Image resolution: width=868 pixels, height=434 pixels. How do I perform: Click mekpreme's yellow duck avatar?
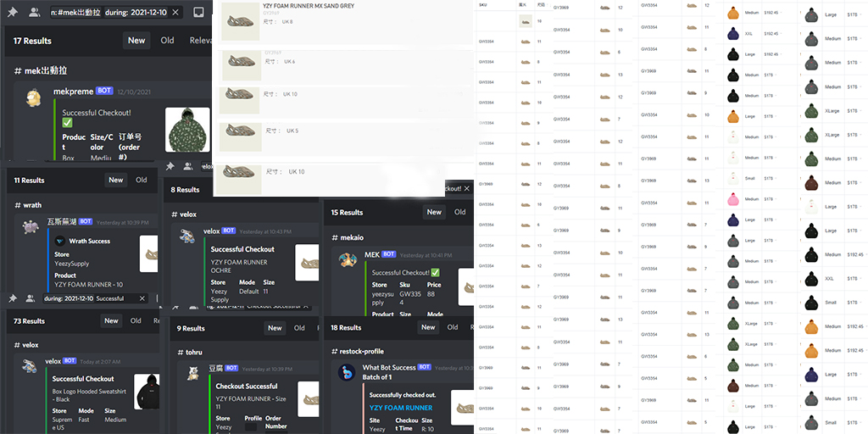pos(34,97)
